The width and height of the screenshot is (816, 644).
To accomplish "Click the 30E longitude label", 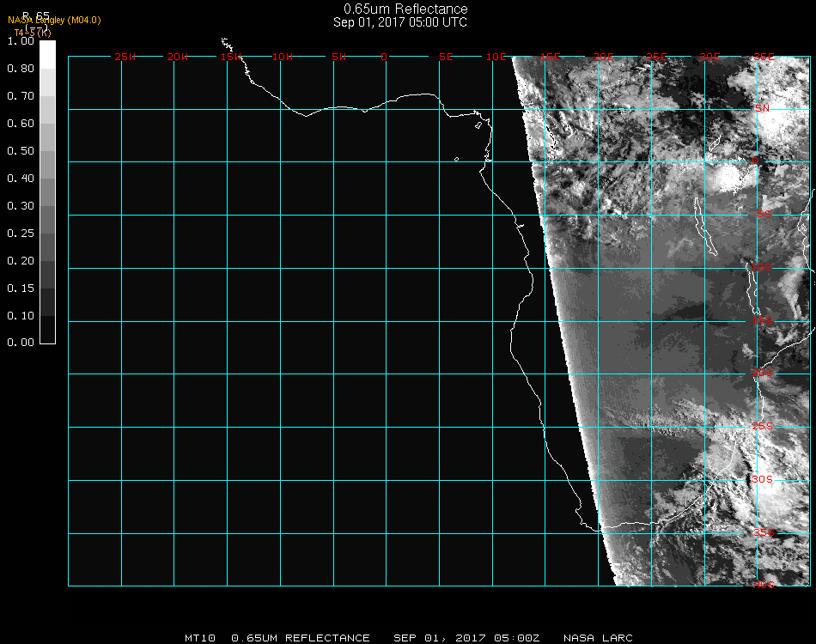I will (709, 57).
